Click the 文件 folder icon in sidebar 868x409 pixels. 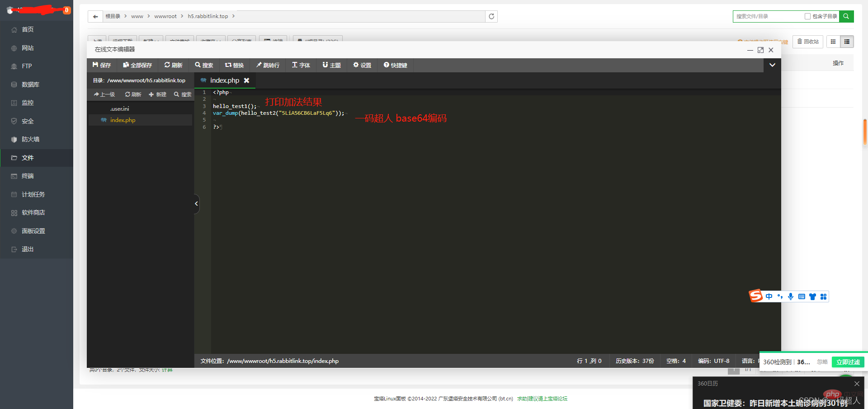coord(14,158)
